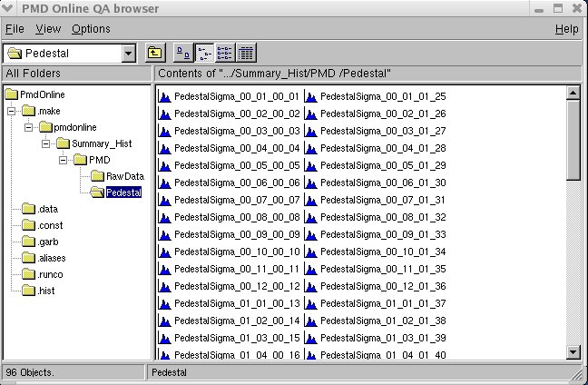Collapse the PMD tree node
This screenshot has width=588, height=385.
[x=63, y=160]
